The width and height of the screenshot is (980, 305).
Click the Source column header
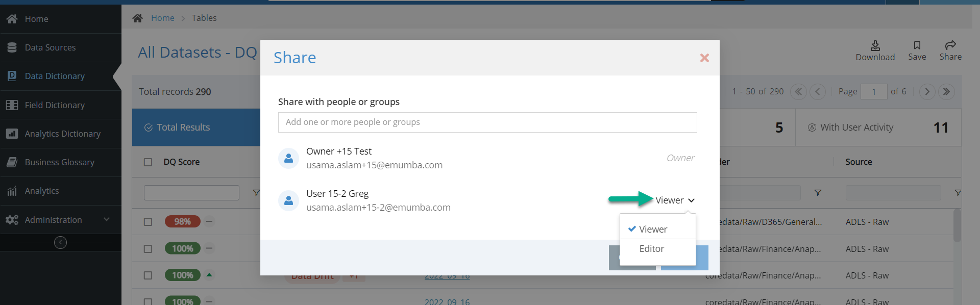pos(859,162)
